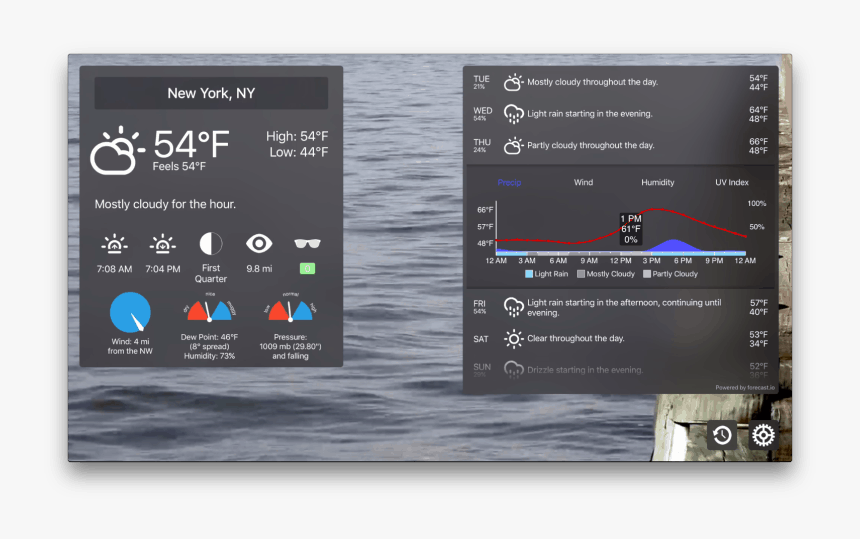This screenshot has height=539, width=860.
Task: Click the First Quarter moon phase icon
Action: pyautogui.click(x=211, y=243)
